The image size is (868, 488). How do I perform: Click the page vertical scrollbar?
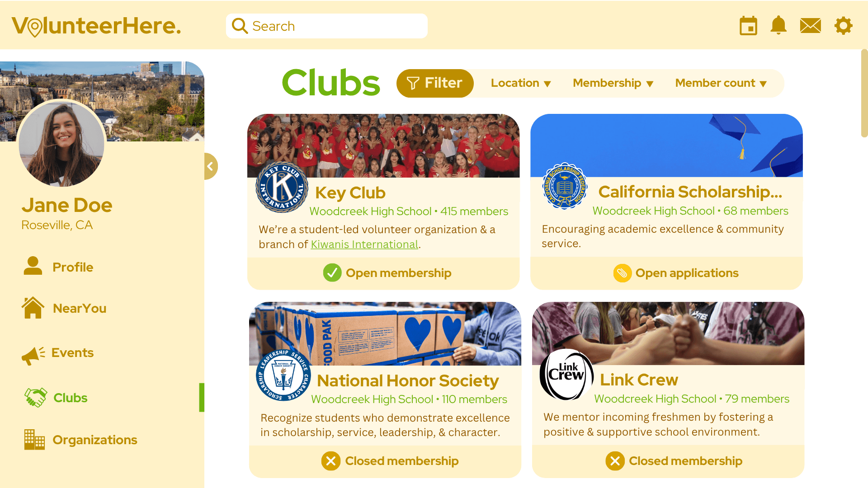click(x=864, y=93)
